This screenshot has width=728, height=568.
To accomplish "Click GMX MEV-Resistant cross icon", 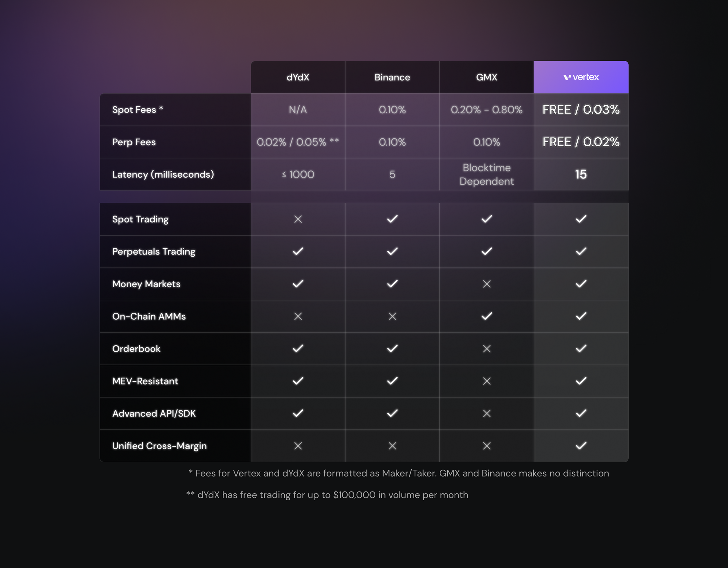I will pos(487,381).
